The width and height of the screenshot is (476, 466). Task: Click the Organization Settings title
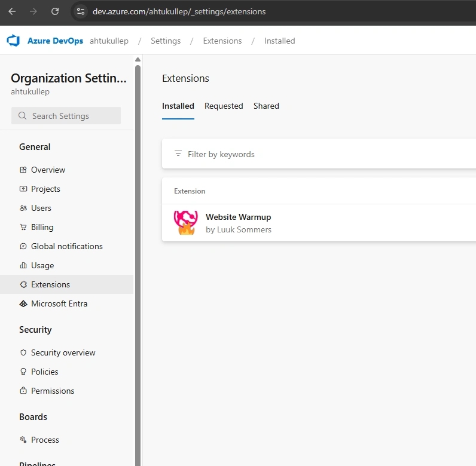(69, 78)
